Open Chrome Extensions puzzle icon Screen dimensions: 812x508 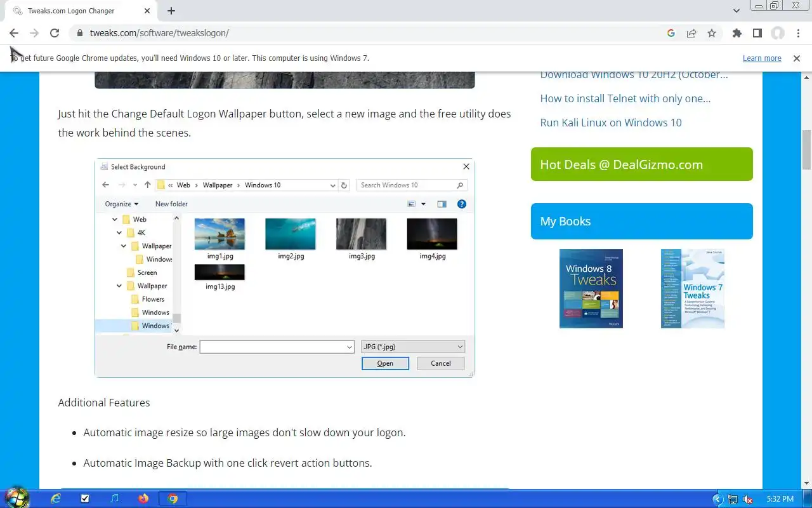(x=737, y=33)
